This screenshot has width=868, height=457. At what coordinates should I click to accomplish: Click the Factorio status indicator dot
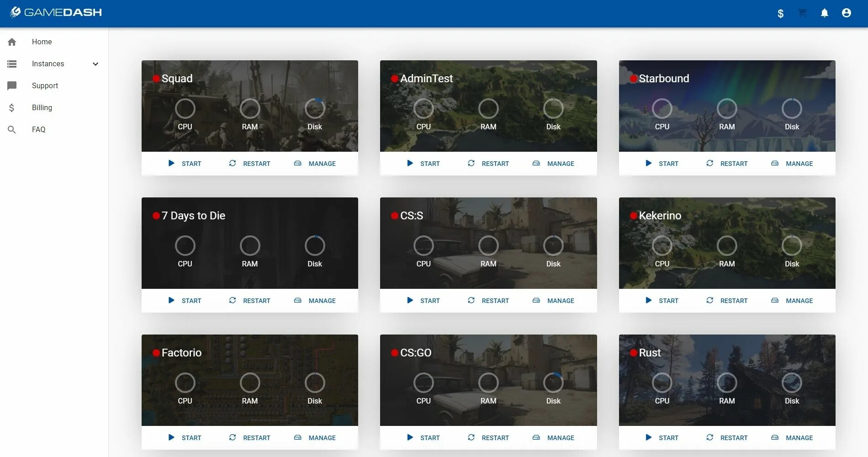pyautogui.click(x=156, y=353)
